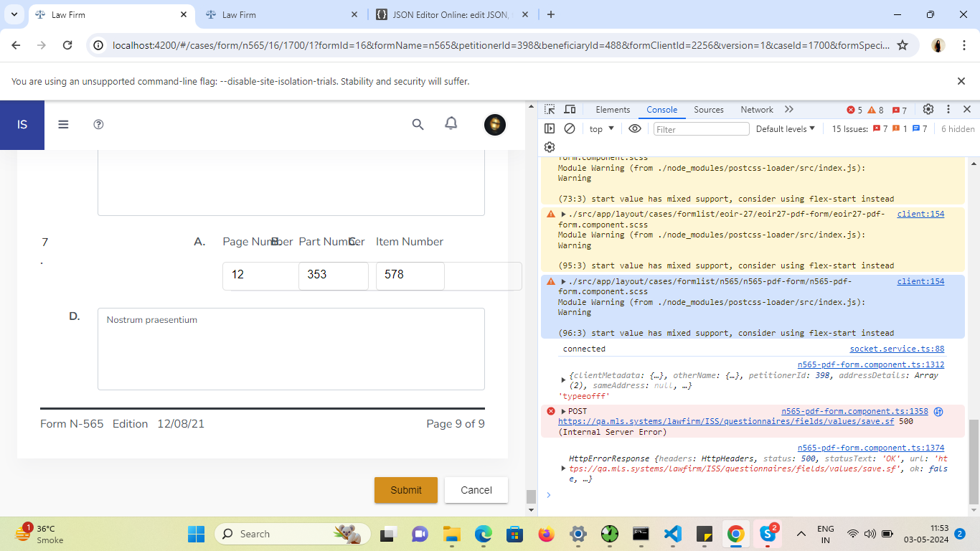980x551 pixels.
Task: Switch to the Elements DevTools tab
Action: (613, 110)
